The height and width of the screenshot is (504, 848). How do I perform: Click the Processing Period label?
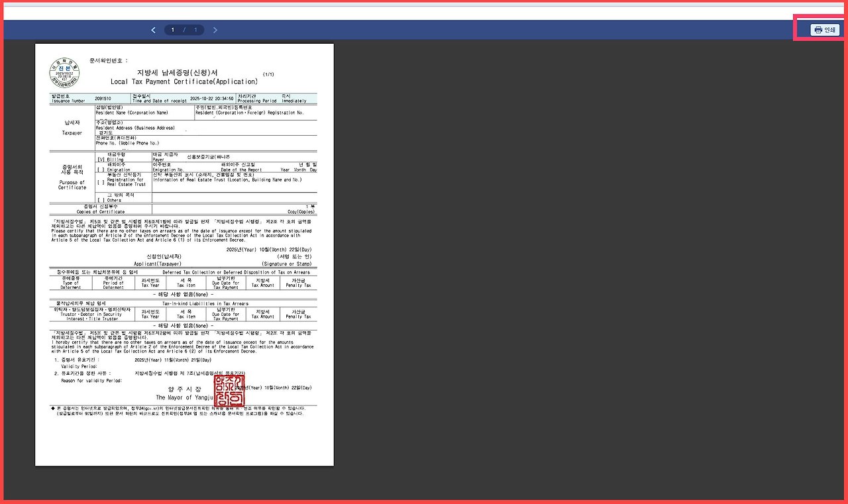tap(256, 101)
